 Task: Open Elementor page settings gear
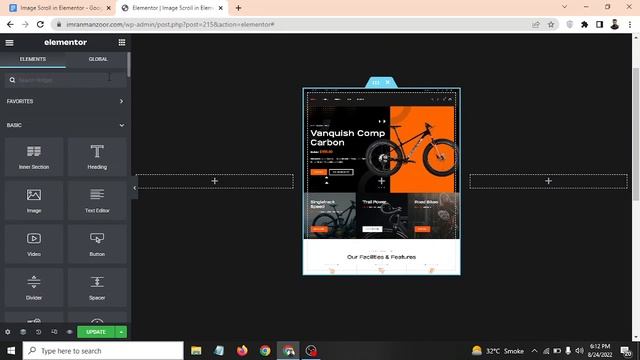[8, 332]
